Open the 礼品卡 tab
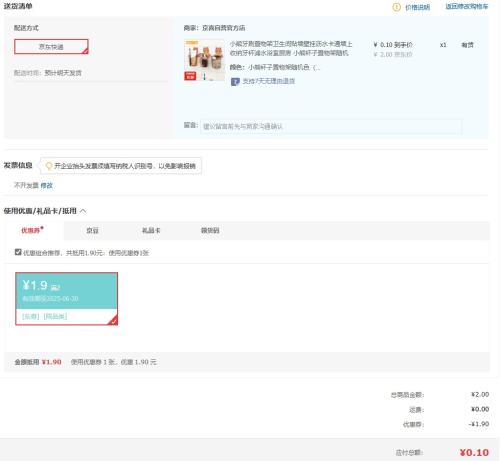The height and width of the screenshot is (461, 500). click(151, 230)
